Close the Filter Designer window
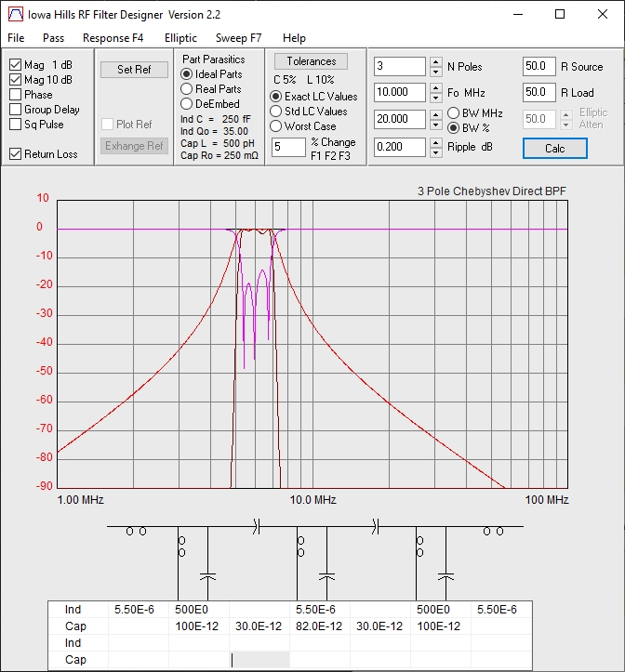Screen dimensions: 625x672 603,14
